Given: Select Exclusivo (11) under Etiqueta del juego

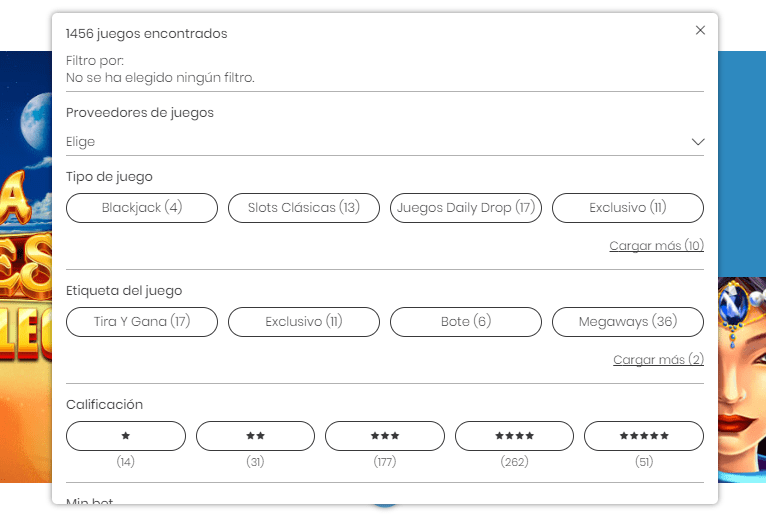Looking at the screenshot, I should [x=304, y=322].
